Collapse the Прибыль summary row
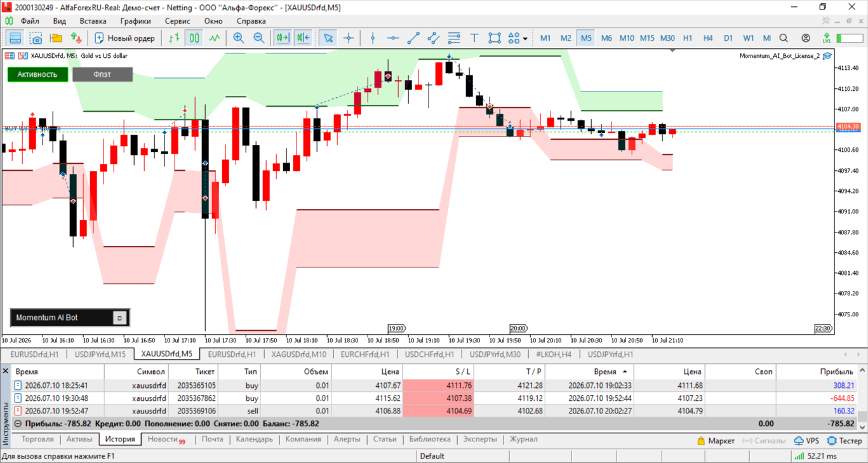 18,424
